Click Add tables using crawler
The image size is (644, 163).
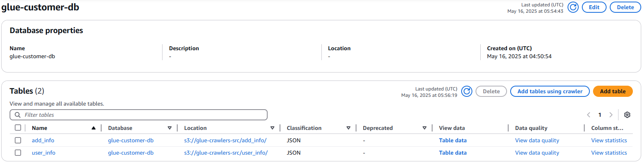pyautogui.click(x=550, y=91)
